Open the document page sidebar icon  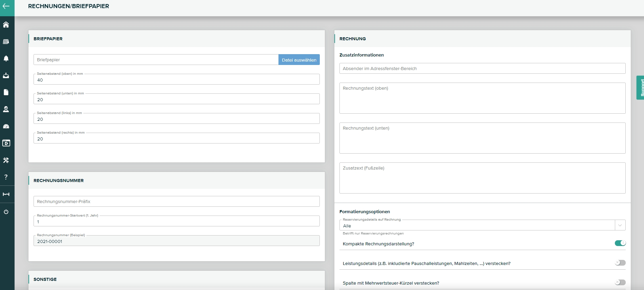coord(6,92)
